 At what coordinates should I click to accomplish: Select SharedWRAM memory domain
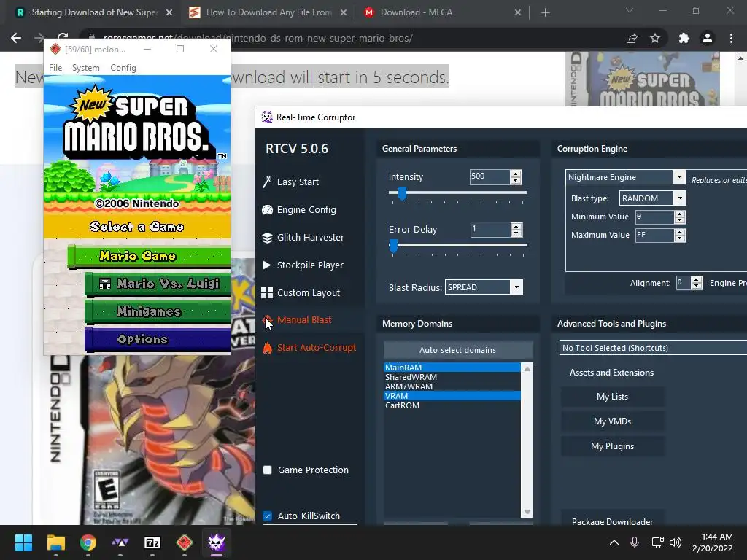[x=452, y=377]
